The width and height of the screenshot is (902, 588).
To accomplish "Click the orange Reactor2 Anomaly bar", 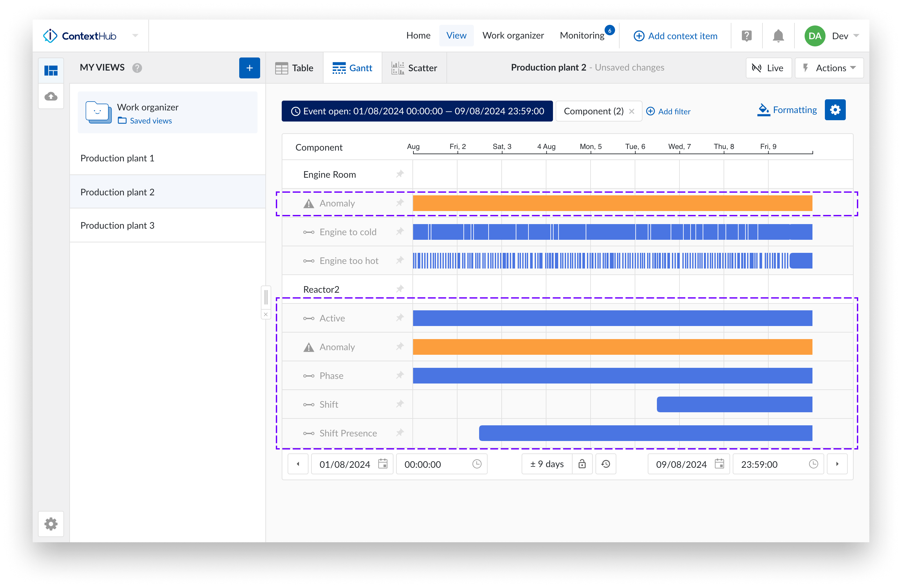I will (612, 347).
